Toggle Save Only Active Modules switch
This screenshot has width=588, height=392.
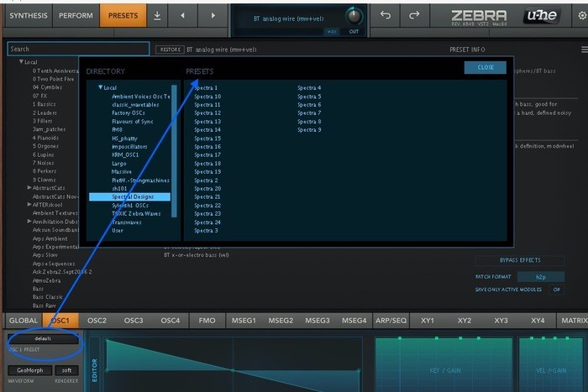[556, 290]
